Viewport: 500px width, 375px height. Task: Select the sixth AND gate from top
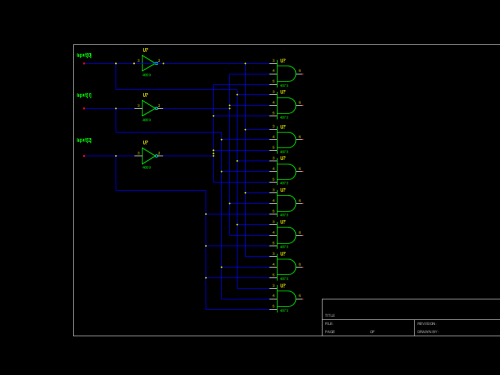tap(286, 235)
